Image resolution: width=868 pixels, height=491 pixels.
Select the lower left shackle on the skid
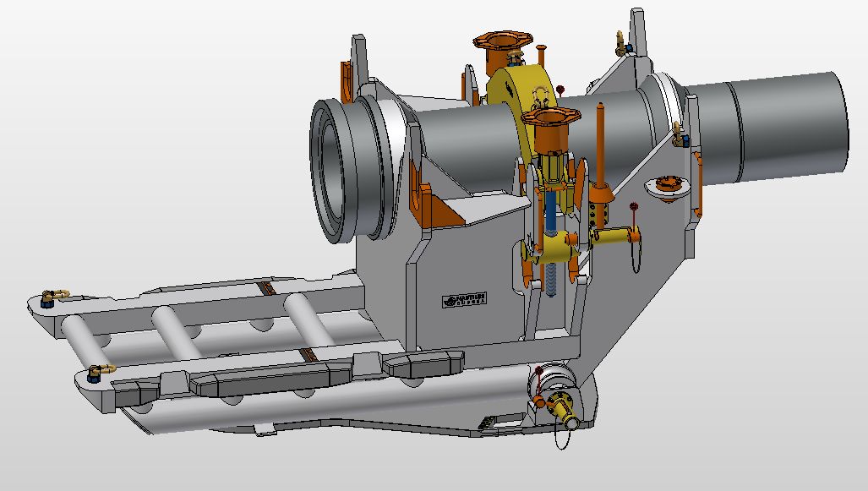tap(101, 371)
